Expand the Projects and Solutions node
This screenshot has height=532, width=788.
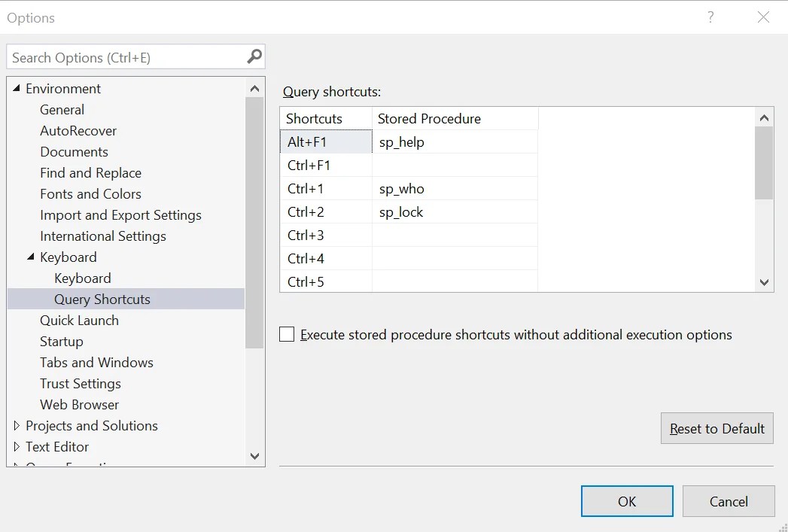pos(17,425)
